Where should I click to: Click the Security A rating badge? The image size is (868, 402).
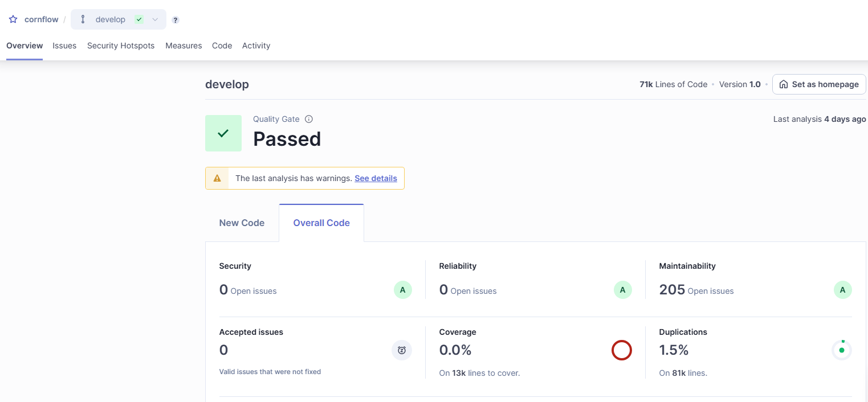(x=402, y=290)
